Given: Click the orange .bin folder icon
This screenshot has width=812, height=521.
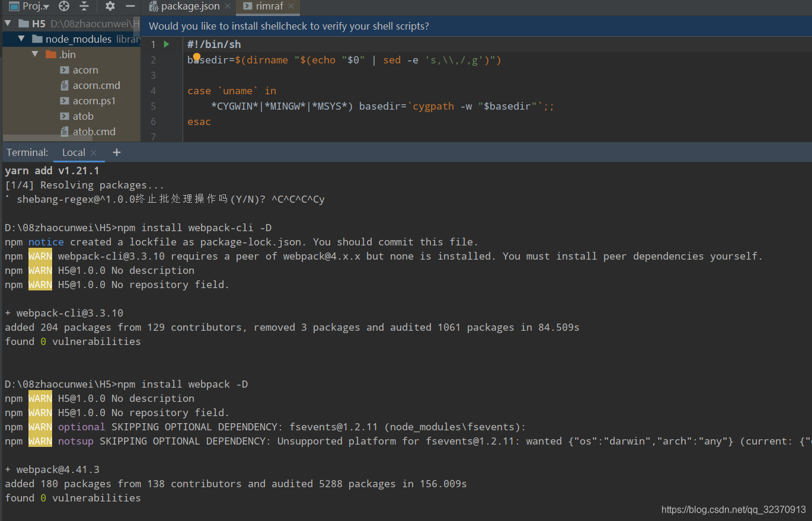Looking at the screenshot, I should click(51, 55).
